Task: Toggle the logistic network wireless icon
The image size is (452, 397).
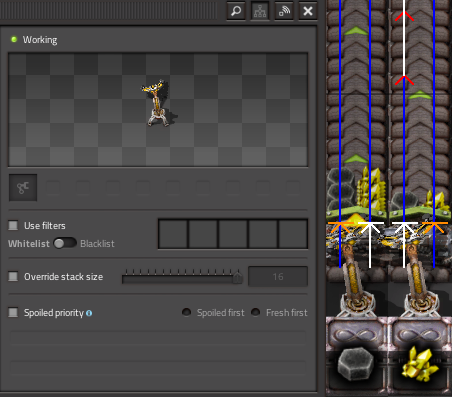Action: point(284,11)
